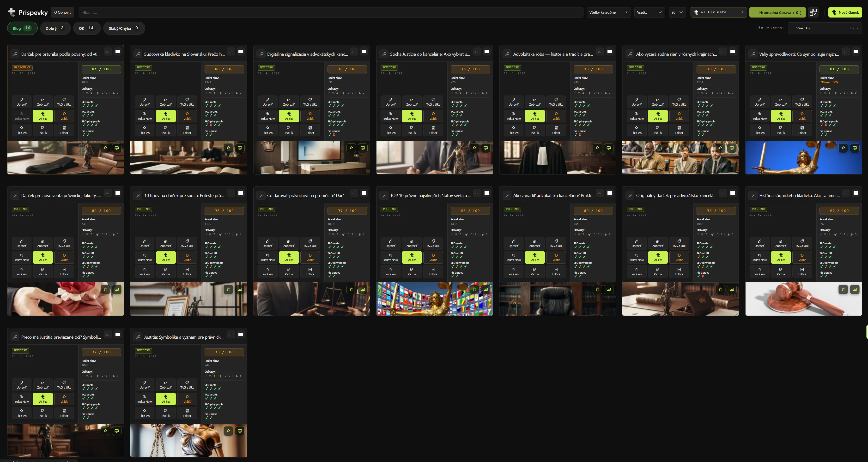Open stats chart icon on 'Sudcovské kladivko na Slovensku' card

pos(231,52)
